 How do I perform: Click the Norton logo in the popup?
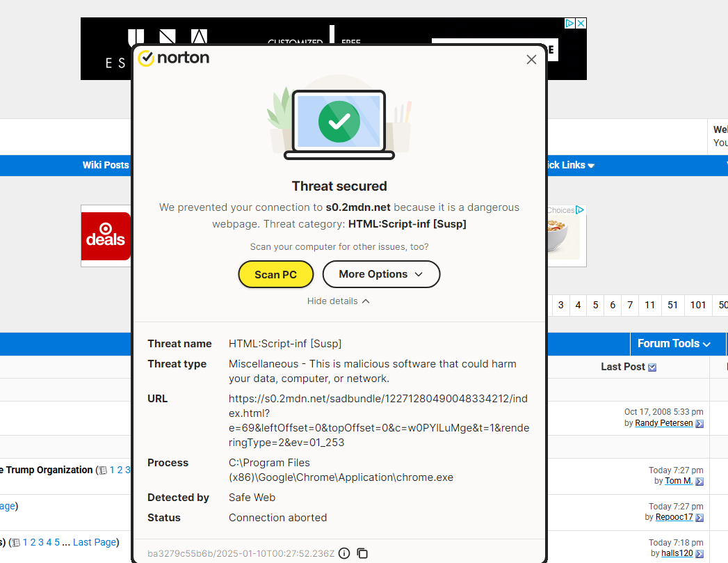pos(174,58)
